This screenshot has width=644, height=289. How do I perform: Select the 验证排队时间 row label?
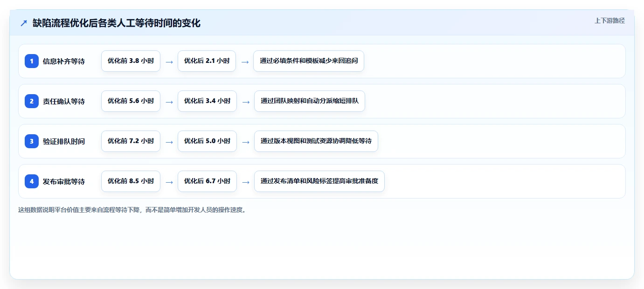(64, 141)
